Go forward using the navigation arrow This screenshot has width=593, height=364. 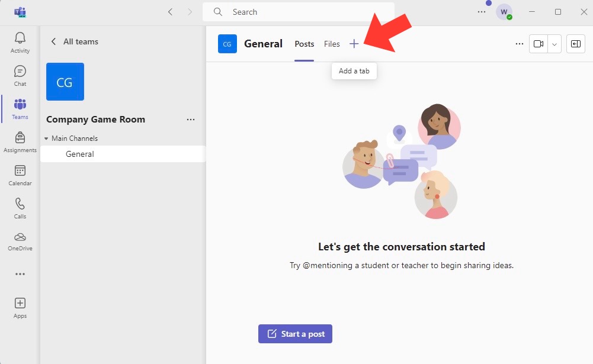(x=190, y=12)
